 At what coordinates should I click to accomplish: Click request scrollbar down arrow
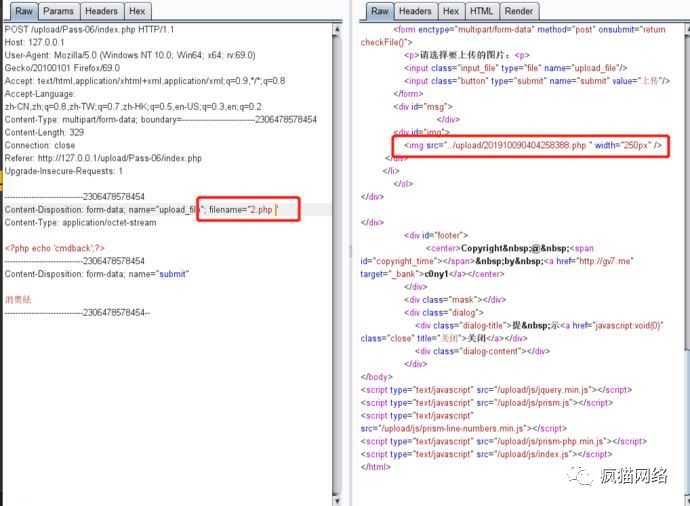[337, 500]
